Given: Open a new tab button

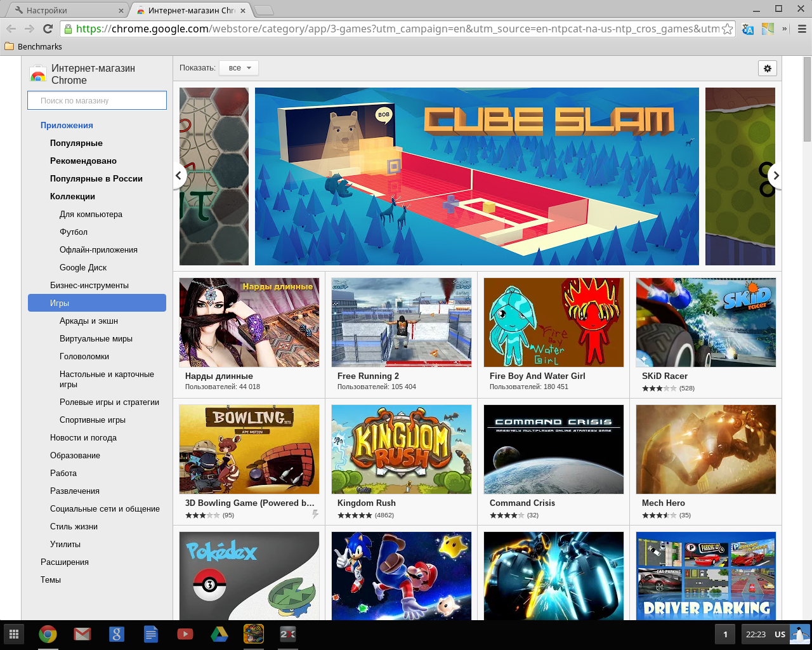Looking at the screenshot, I should [x=264, y=10].
